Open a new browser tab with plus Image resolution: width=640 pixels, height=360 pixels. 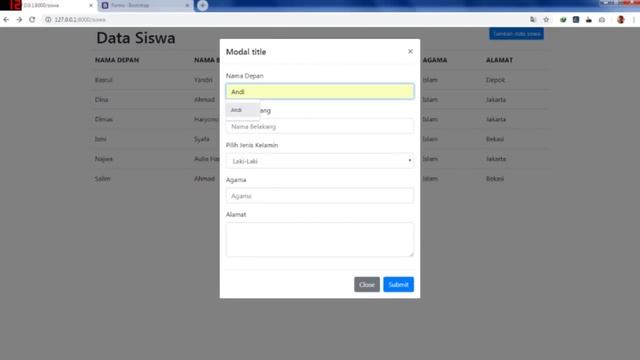pyautogui.click(x=202, y=5)
